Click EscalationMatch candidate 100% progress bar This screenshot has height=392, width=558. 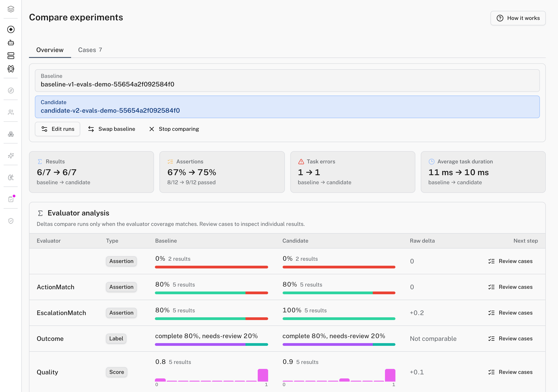click(x=339, y=319)
